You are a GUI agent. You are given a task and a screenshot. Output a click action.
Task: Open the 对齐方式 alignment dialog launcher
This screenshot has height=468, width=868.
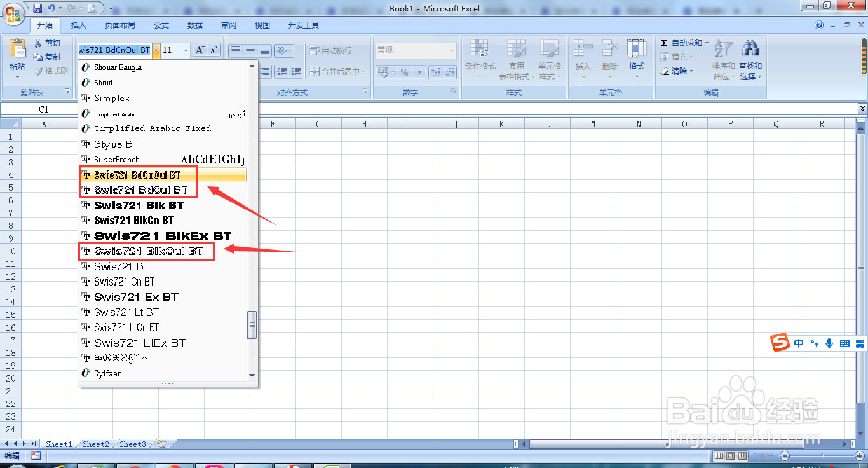click(365, 92)
